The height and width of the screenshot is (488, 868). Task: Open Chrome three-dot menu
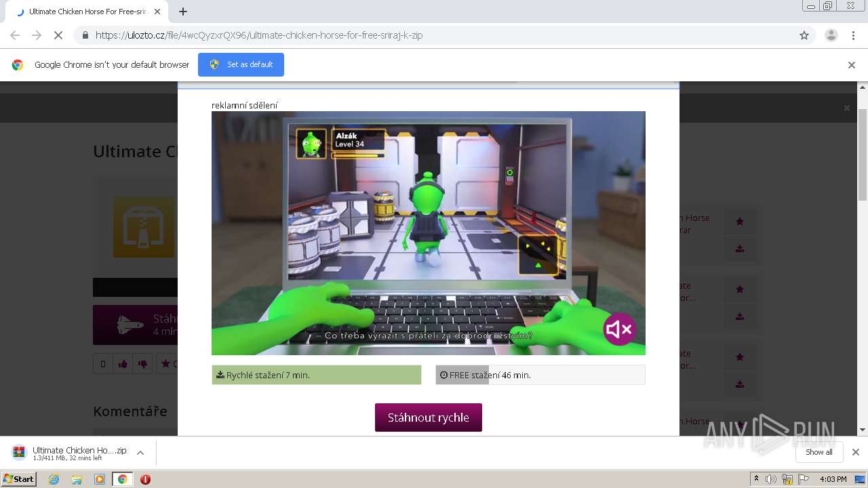click(x=854, y=35)
